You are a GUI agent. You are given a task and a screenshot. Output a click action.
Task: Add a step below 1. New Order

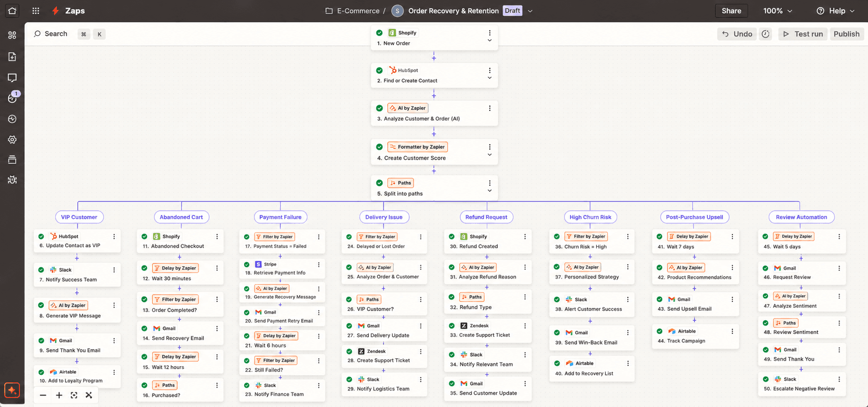coord(434,58)
